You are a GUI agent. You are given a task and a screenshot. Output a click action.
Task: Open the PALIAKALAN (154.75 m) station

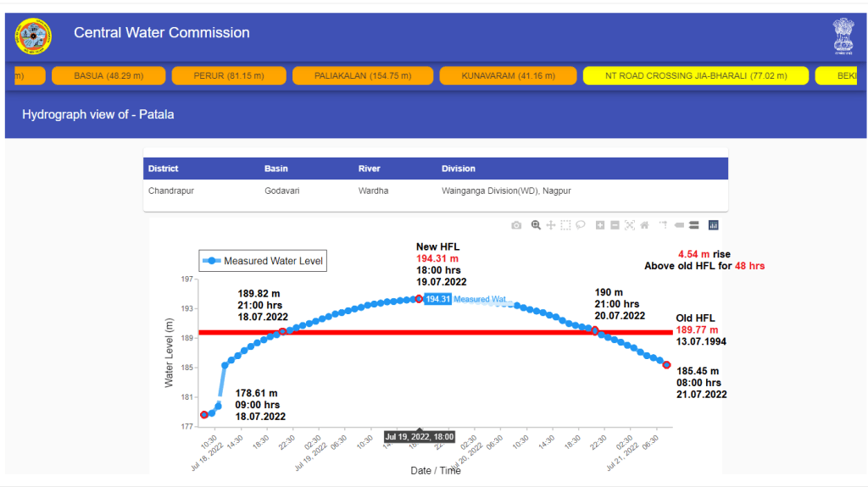tap(362, 75)
